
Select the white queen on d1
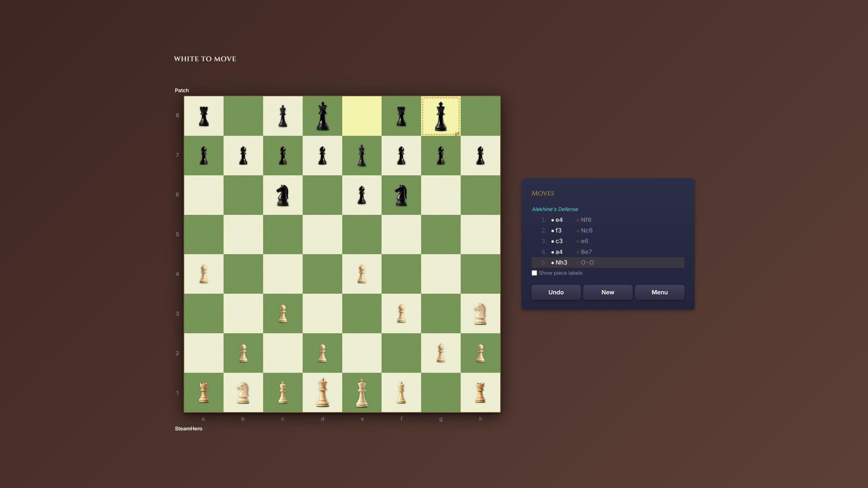322,393
